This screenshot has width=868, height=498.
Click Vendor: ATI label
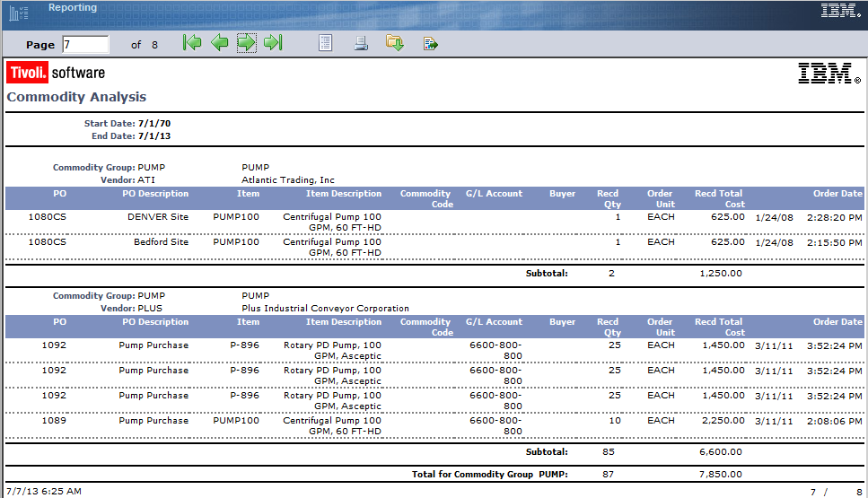[127, 179]
